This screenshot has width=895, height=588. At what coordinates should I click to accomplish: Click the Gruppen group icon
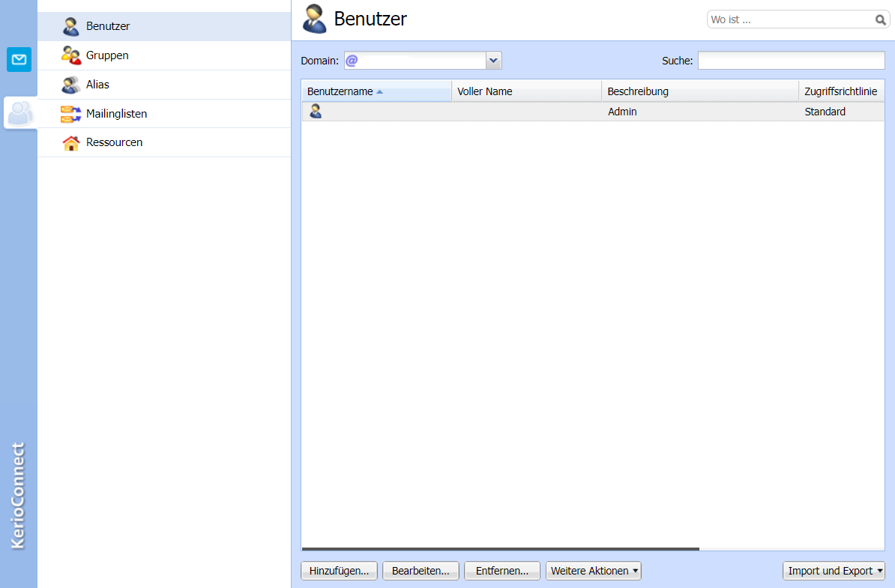[71, 55]
